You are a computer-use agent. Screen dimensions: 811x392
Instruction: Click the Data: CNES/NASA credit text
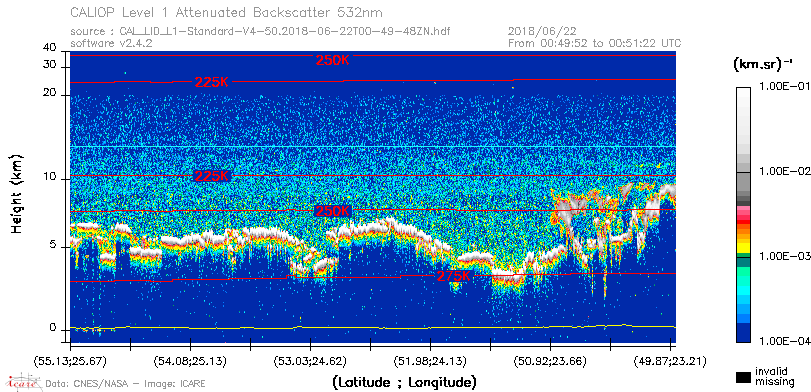coord(126,384)
